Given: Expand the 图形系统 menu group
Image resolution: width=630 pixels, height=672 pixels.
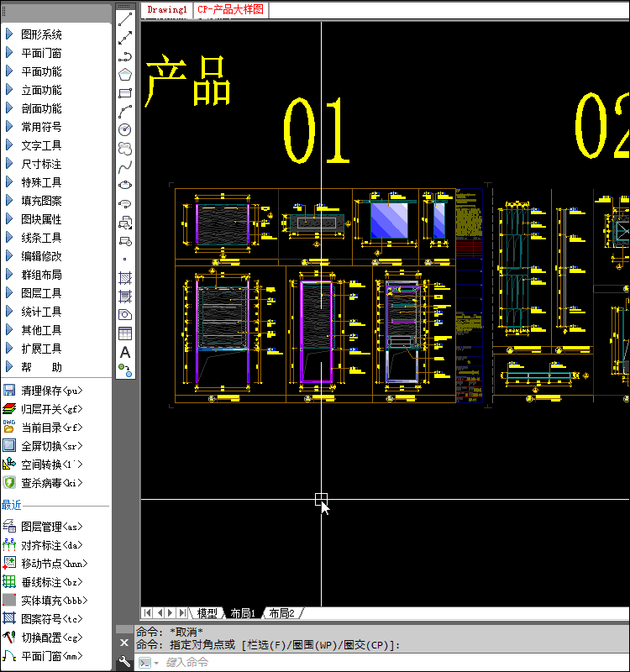Looking at the screenshot, I should [x=34, y=34].
